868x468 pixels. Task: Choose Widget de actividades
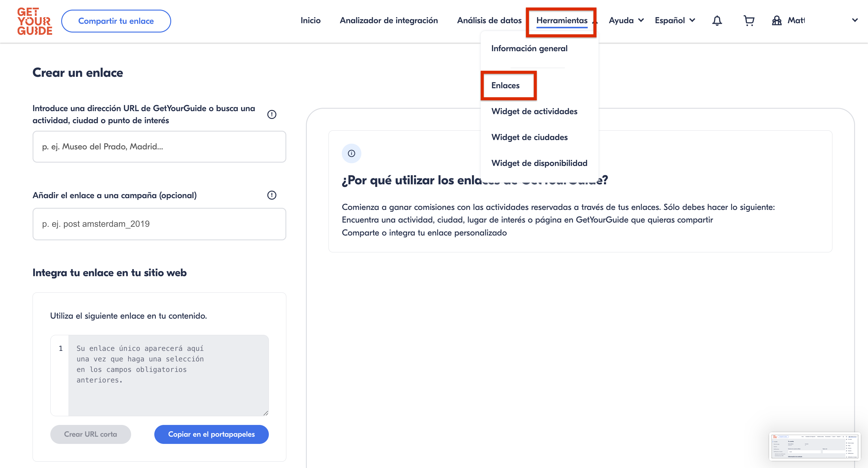534,111
